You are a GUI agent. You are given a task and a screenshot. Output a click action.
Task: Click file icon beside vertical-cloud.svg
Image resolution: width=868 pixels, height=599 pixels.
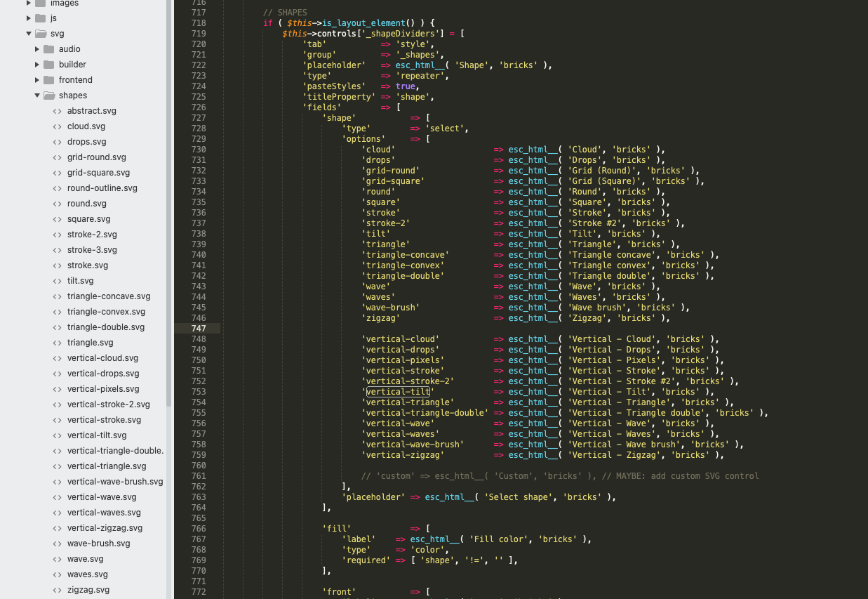(58, 358)
